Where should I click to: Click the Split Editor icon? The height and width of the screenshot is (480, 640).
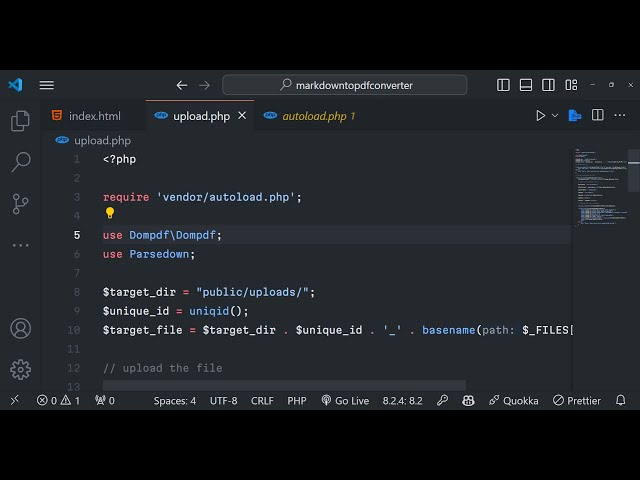(598, 116)
